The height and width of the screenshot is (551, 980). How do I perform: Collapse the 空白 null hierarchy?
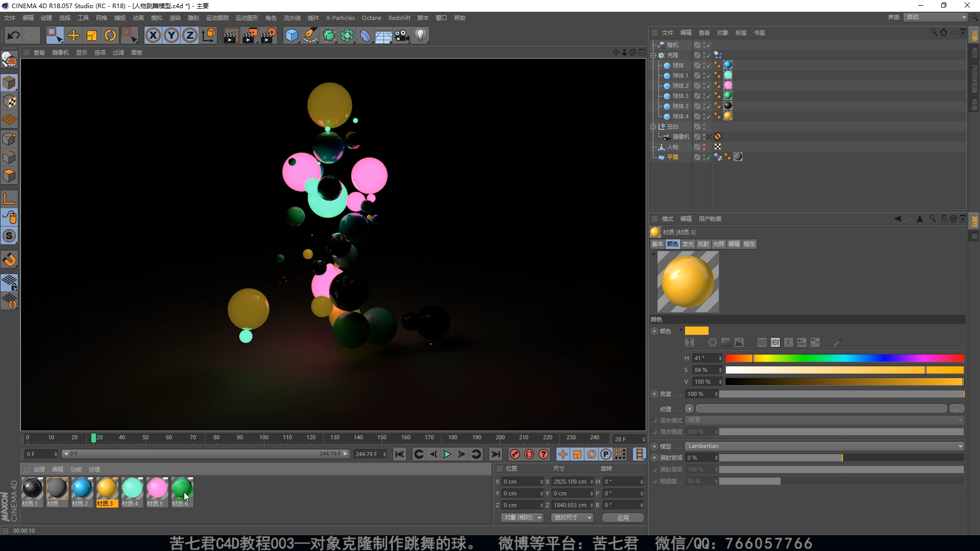[x=653, y=127]
